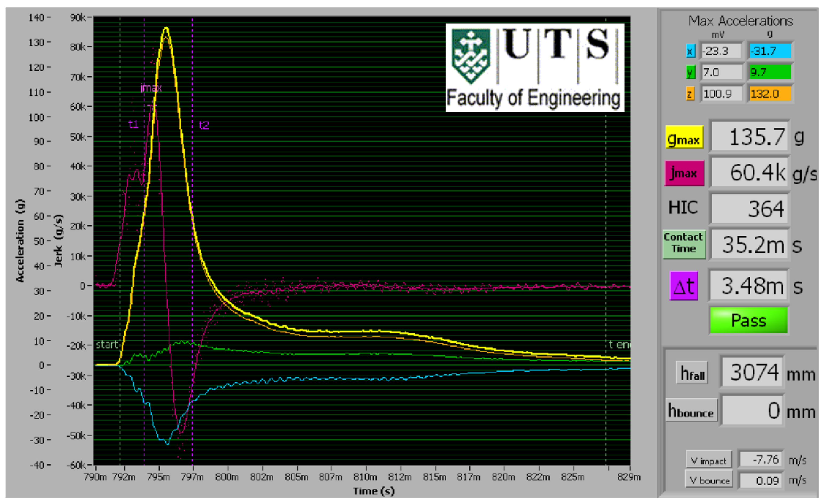
Task: Select the green Contact Time label
Action: (684, 244)
